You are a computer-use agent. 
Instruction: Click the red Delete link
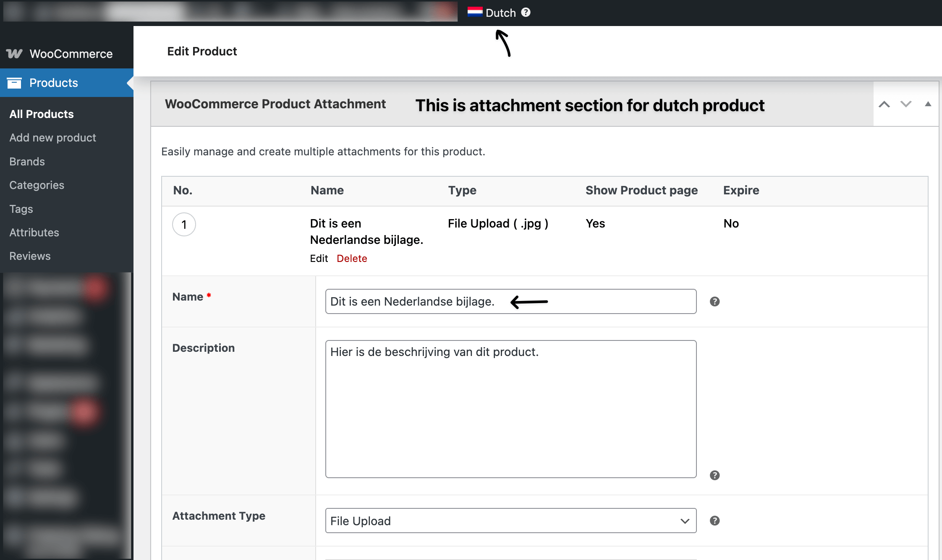pyautogui.click(x=352, y=259)
